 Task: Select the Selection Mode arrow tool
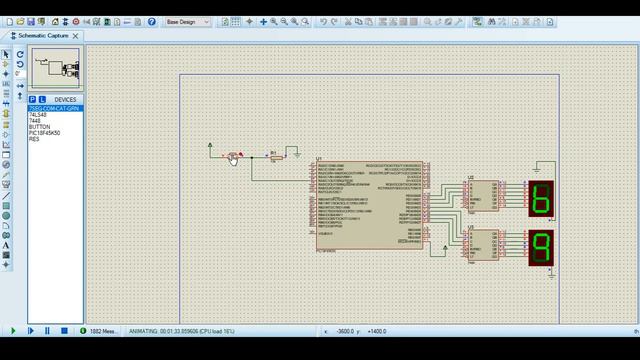click(6, 54)
